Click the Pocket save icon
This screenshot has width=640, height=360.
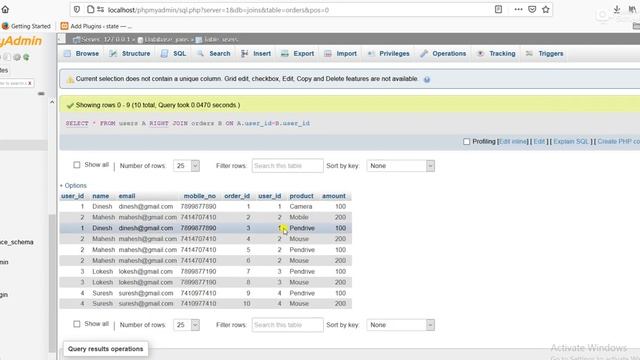532,9
